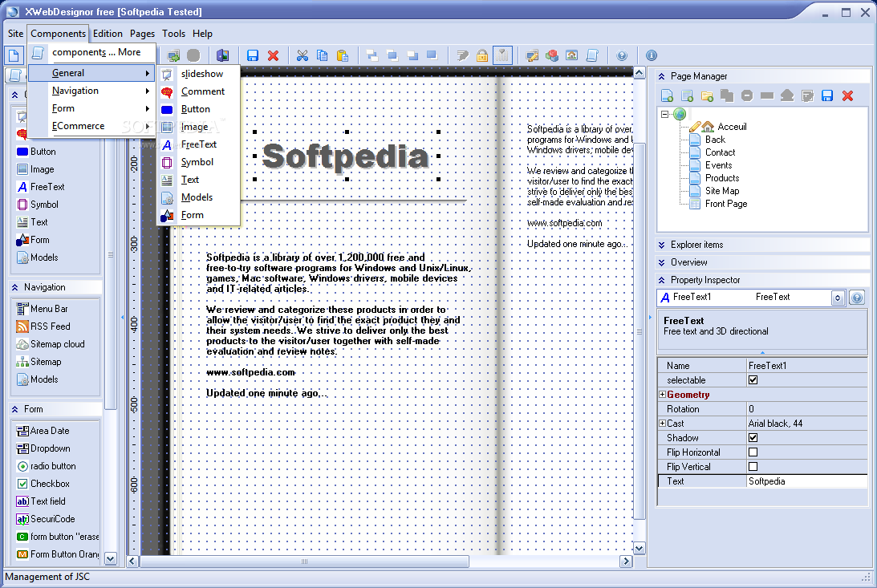Select Symbol in the General submenu

tap(198, 162)
